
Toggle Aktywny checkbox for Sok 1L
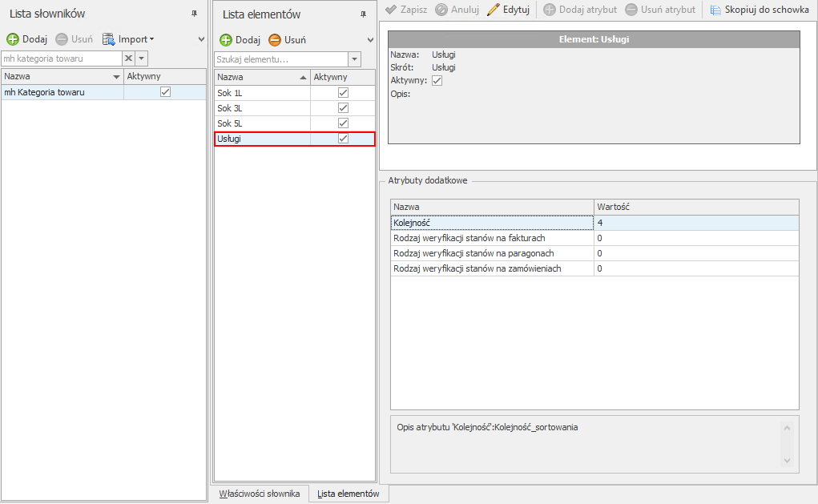(x=343, y=93)
